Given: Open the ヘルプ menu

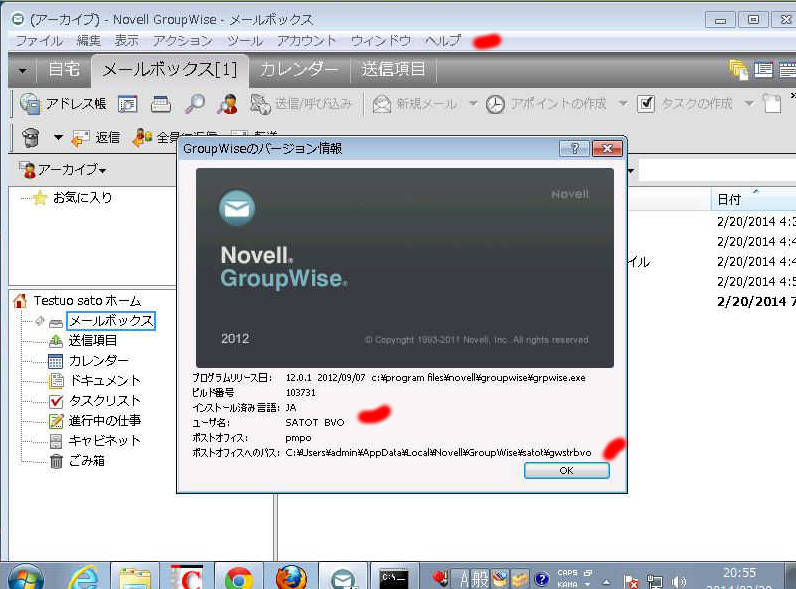Looking at the screenshot, I should (443, 41).
